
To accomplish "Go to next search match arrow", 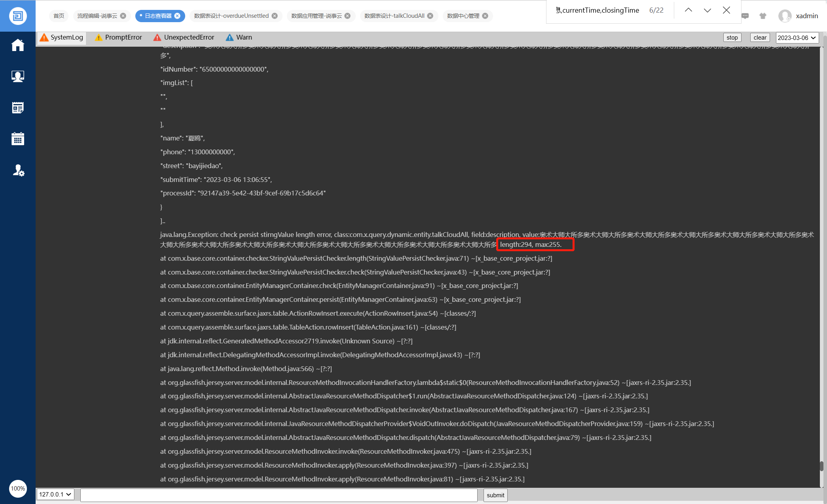I will 708,10.
